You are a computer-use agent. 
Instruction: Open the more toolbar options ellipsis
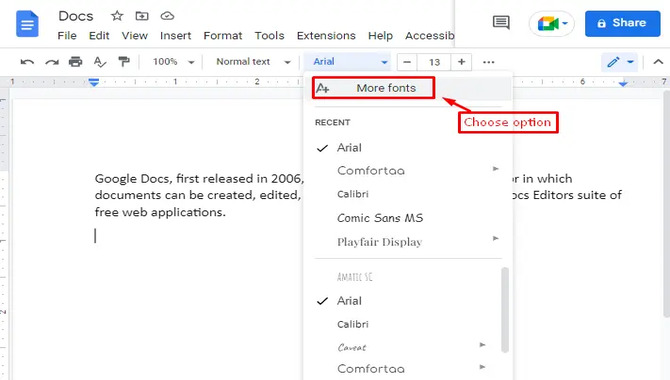[x=488, y=62]
